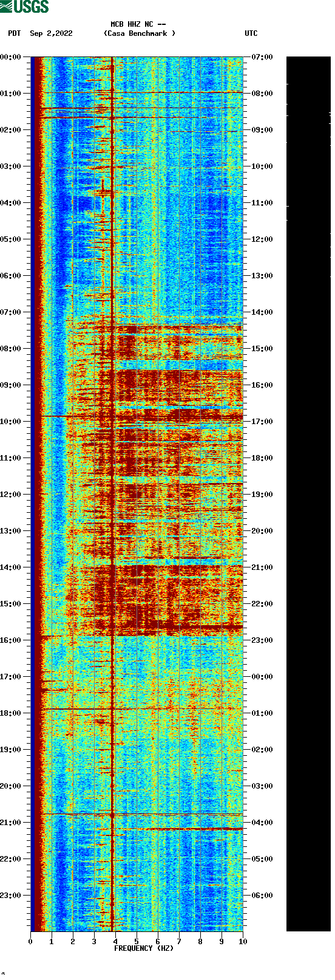Click the 03:00 label on the PDT axis
This screenshot has height=980, width=335.
pos(11,166)
